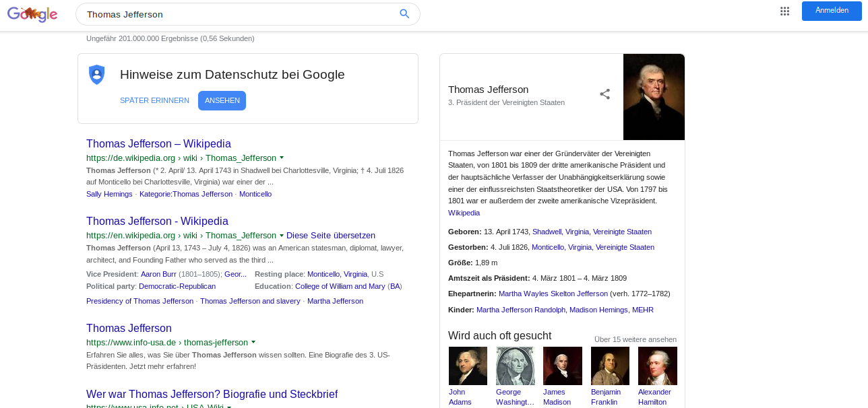
Task: Open the Google apps grid
Action: click(784, 11)
